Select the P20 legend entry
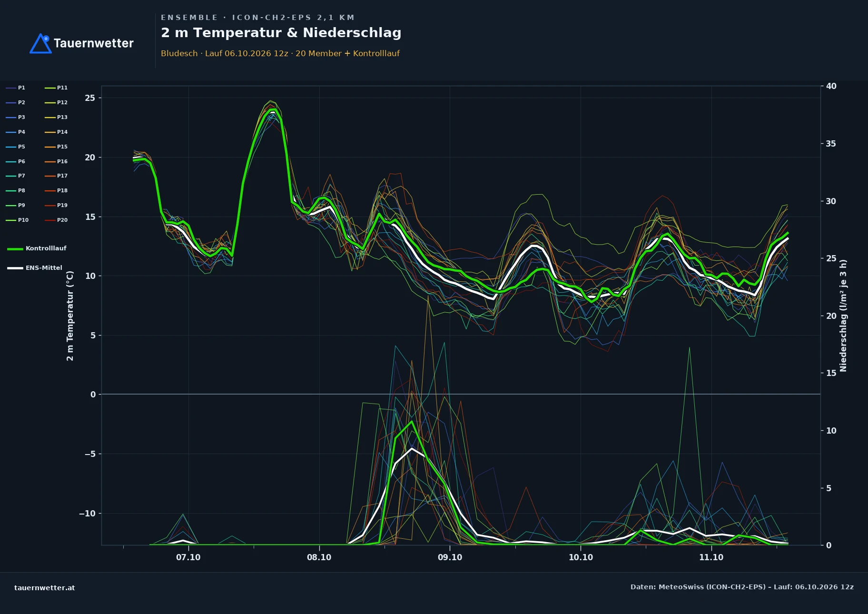This screenshot has height=614, width=868. (56, 220)
